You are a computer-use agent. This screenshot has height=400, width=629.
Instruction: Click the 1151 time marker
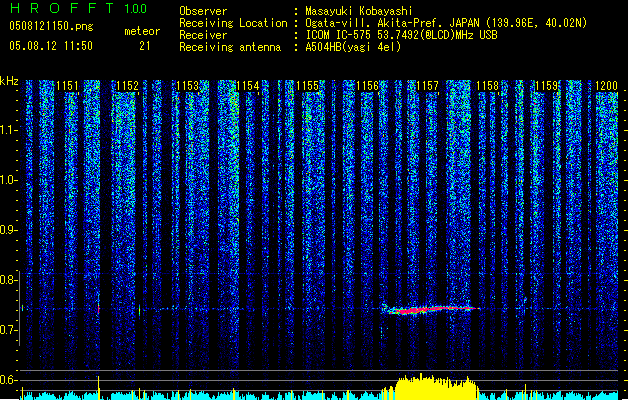(x=67, y=86)
